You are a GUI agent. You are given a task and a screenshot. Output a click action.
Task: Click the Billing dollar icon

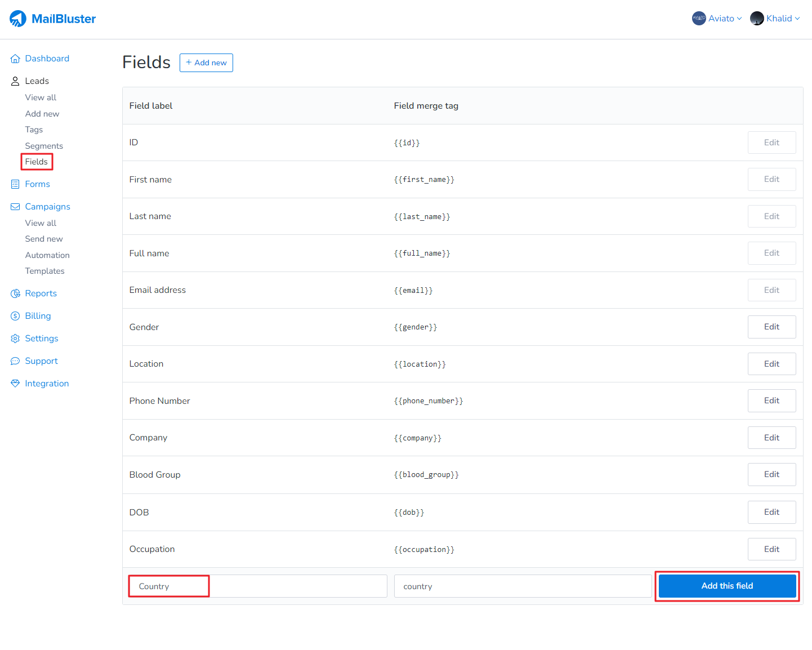click(x=15, y=316)
